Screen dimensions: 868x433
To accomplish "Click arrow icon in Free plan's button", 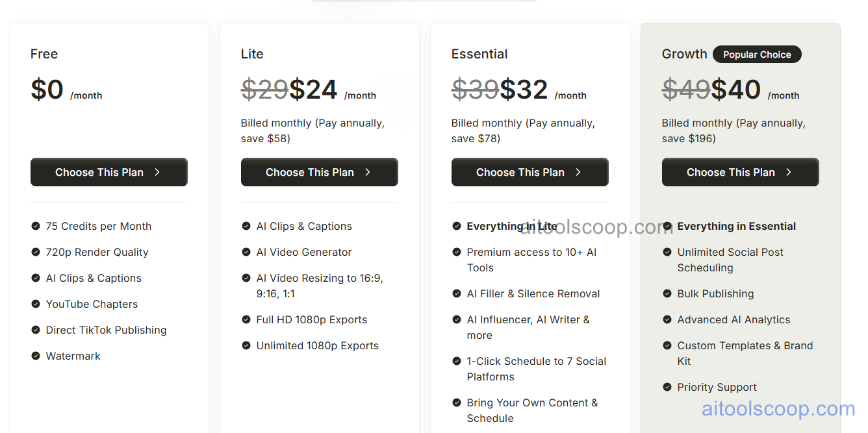I will tap(158, 172).
